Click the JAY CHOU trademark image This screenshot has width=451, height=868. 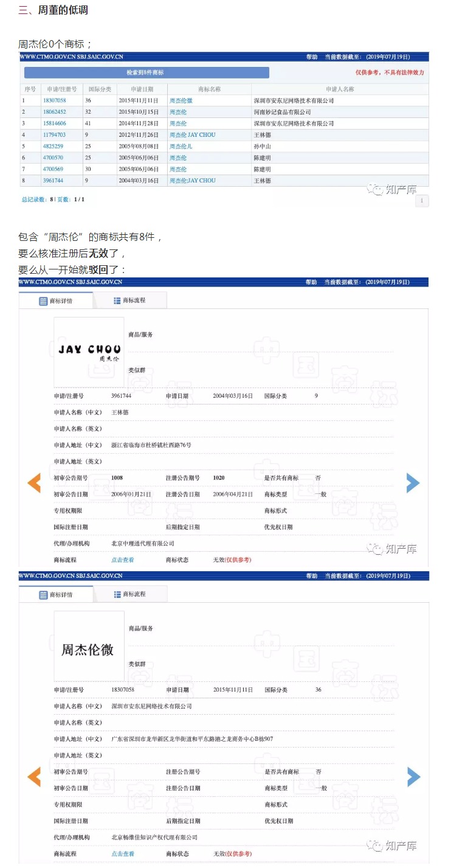click(89, 352)
